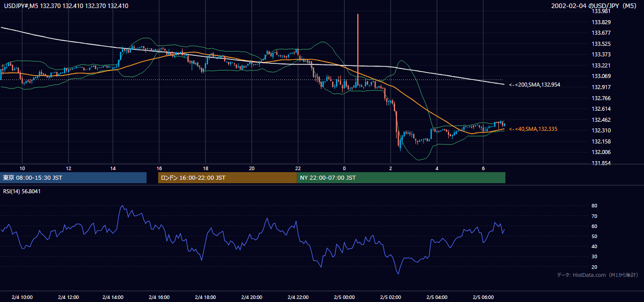The width and height of the screenshot is (644, 302).
Task: Click hour label 22 under the price chart
Action: click(x=298, y=168)
